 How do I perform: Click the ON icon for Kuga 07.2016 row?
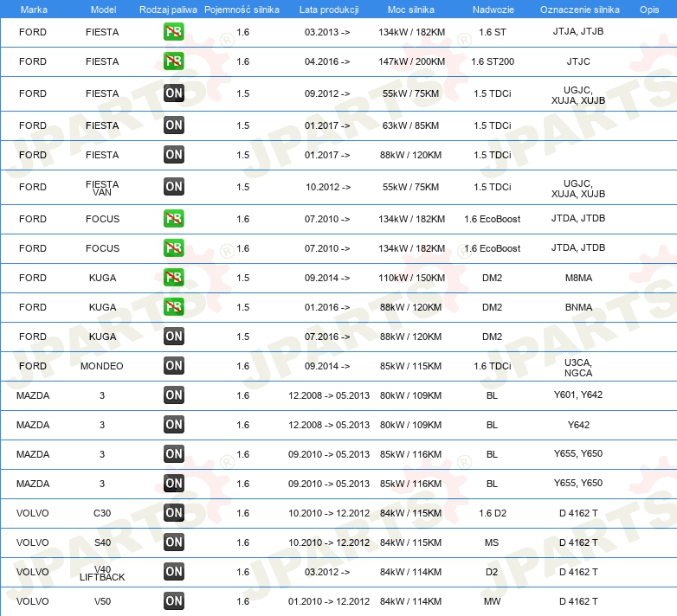coord(174,337)
